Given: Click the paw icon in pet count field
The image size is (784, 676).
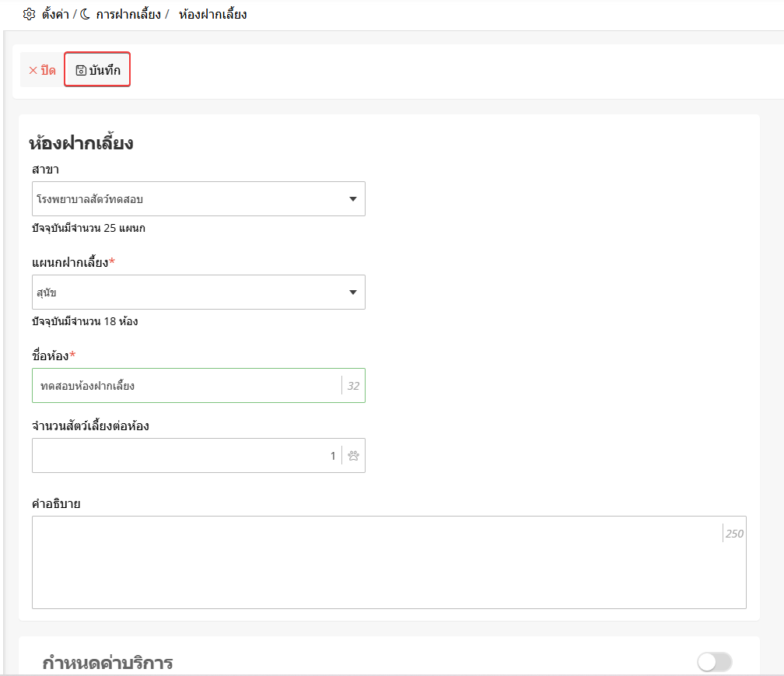Looking at the screenshot, I should (x=353, y=456).
